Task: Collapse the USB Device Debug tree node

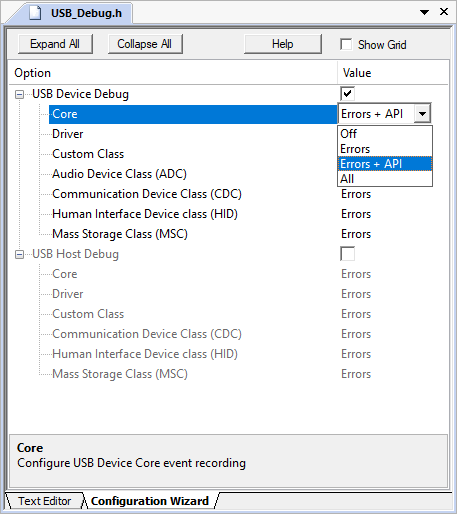Action: click(x=19, y=94)
